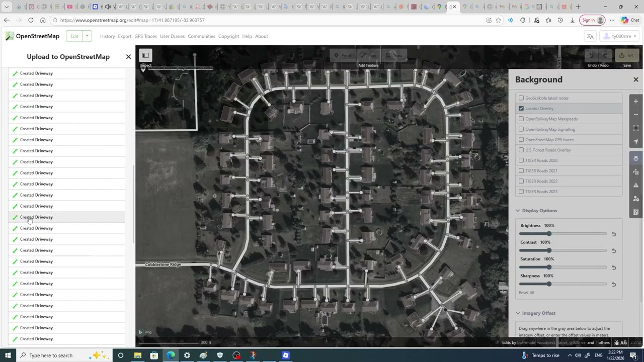Open the Export menu item

click(125, 36)
